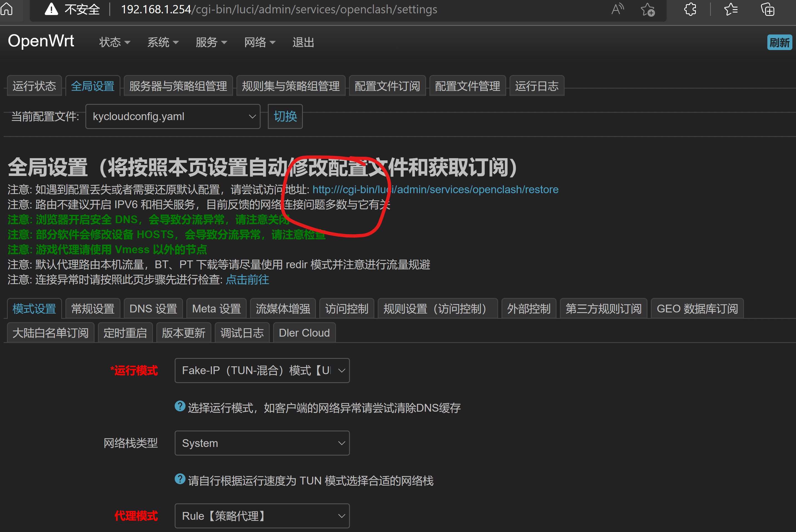The width and height of the screenshot is (796, 532).
Task: Expand the 代理模式 Rule dropdown
Action: pos(262,516)
